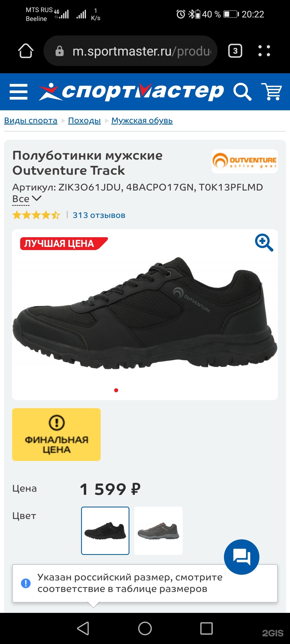Tap the Финальная цена yellow badge
Screen dimensions: 290x644
(x=56, y=435)
